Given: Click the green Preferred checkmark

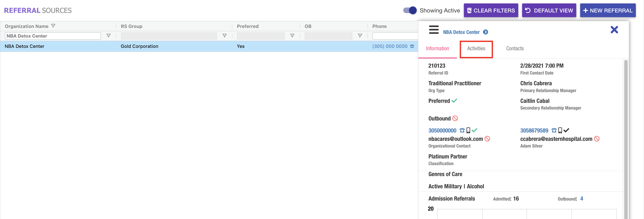Looking at the screenshot, I should point(454,101).
